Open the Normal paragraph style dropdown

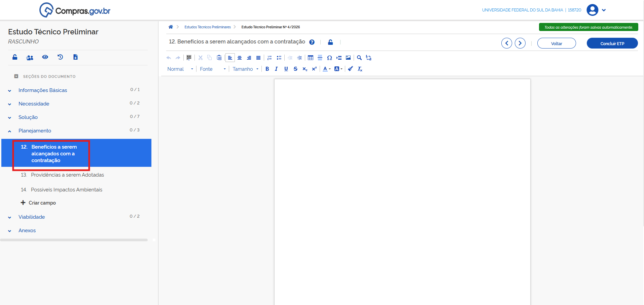pyautogui.click(x=180, y=69)
